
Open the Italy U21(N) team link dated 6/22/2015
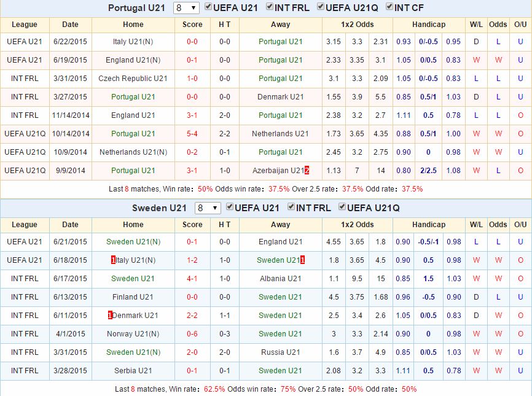133,42
